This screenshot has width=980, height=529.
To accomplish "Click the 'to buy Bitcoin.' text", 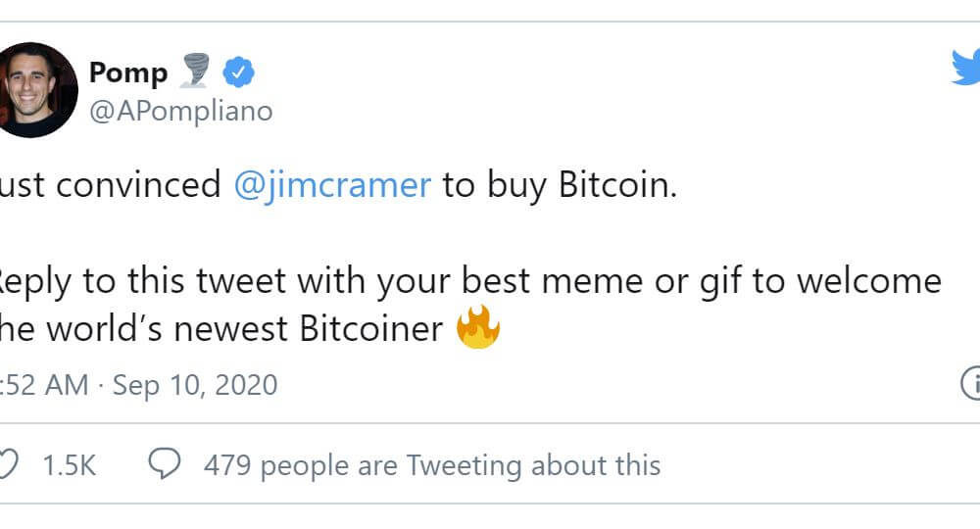I will point(560,185).
